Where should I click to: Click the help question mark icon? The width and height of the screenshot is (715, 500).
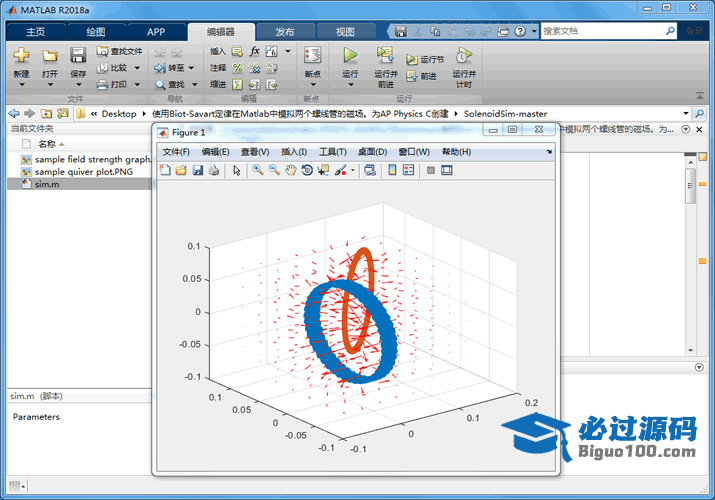520,31
